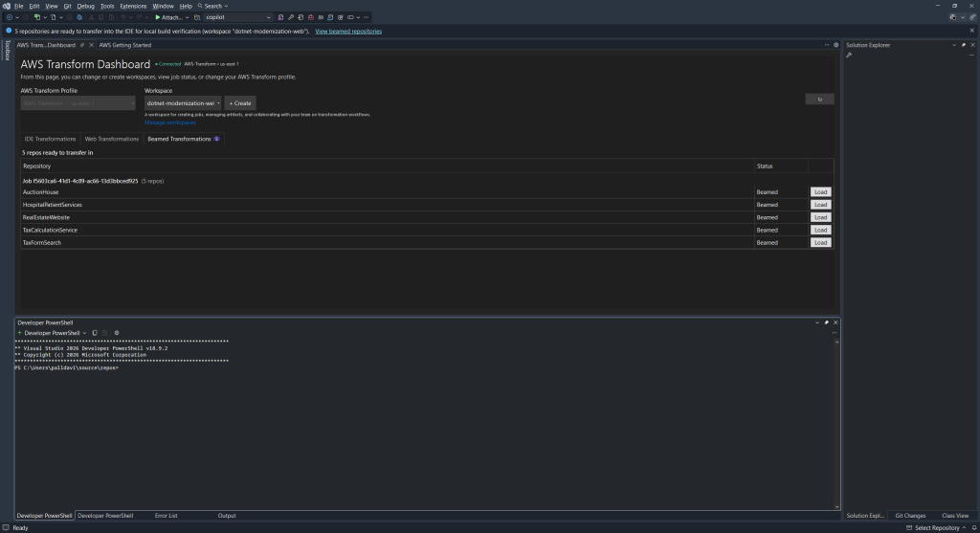
Task: Load the AuctionHouse repository
Action: (820, 191)
